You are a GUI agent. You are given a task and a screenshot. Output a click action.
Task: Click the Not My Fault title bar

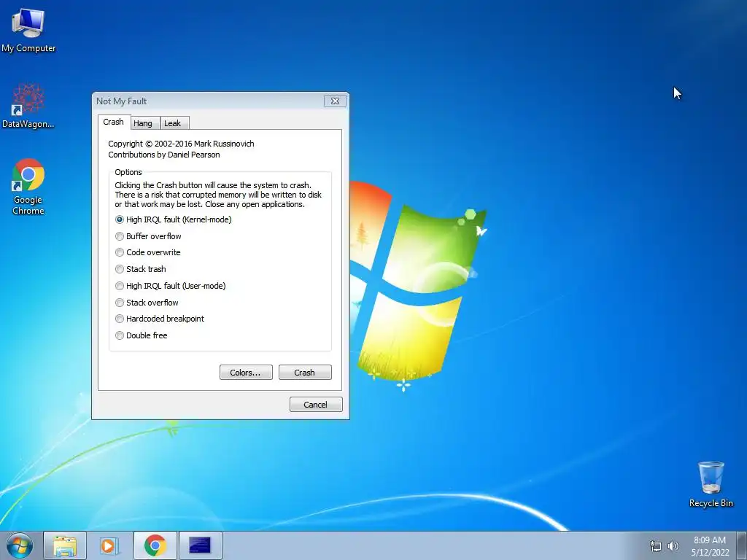point(209,101)
